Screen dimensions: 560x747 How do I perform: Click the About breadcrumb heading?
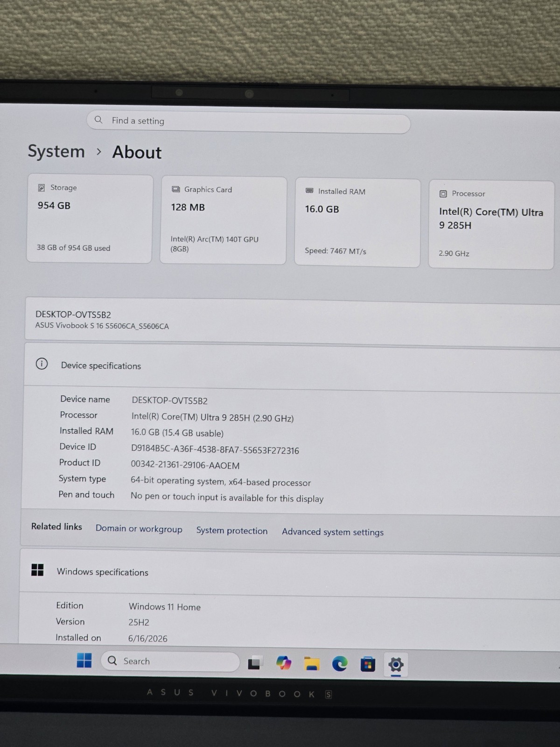pyautogui.click(x=137, y=152)
